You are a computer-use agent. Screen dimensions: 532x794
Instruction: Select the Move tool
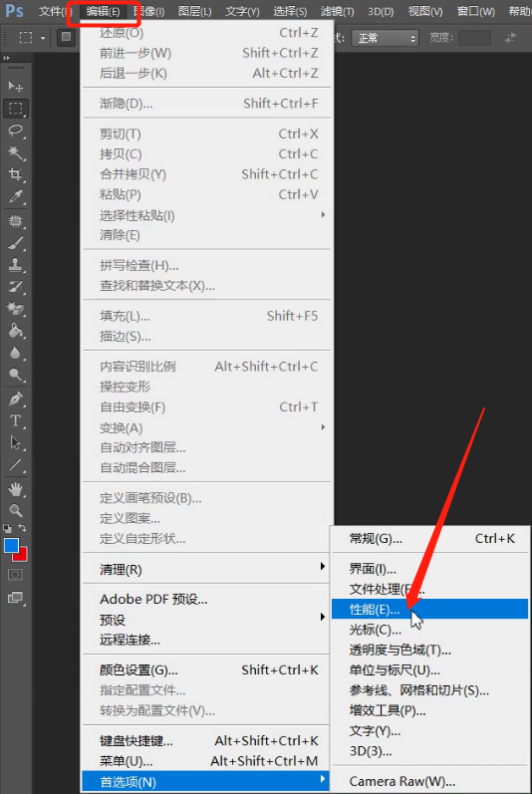click(x=16, y=86)
